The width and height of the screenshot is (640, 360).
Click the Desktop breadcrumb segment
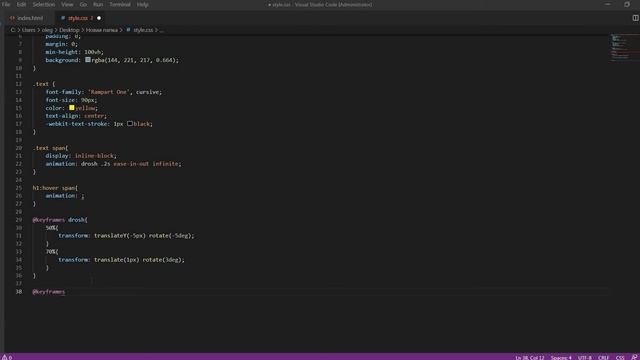click(69, 30)
